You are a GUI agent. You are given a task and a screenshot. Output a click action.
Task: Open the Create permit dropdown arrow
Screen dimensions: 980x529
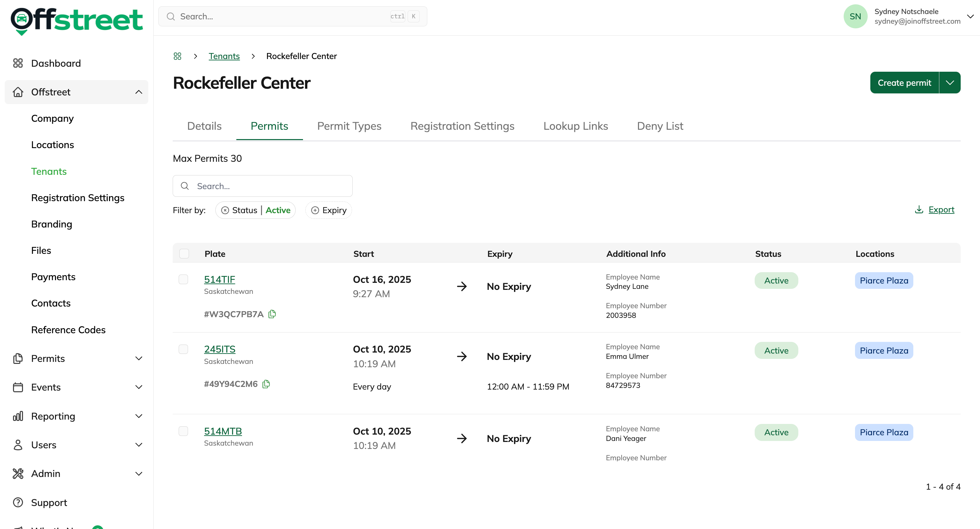(x=950, y=83)
